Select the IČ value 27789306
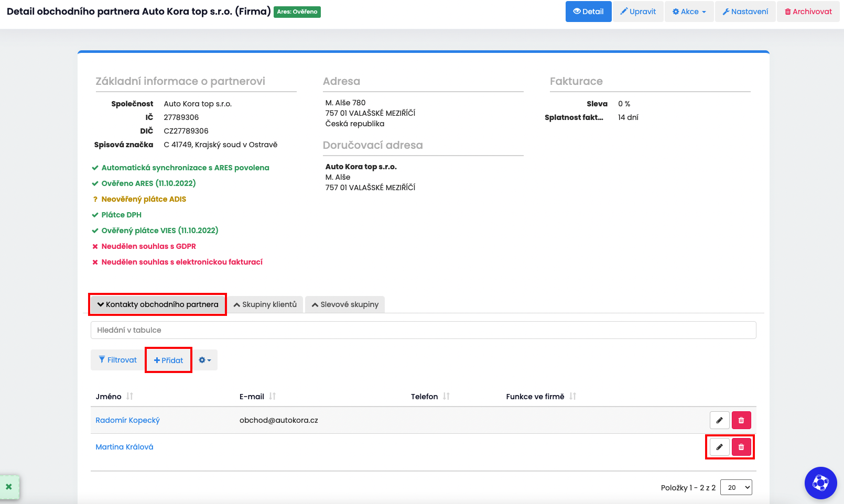The height and width of the screenshot is (504, 844). (181, 117)
